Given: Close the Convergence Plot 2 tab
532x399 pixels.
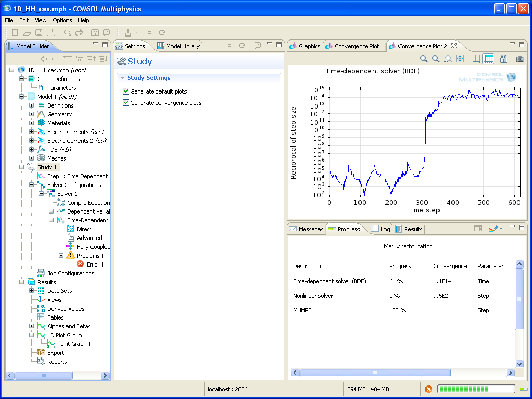Looking at the screenshot, I should pos(454,46).
